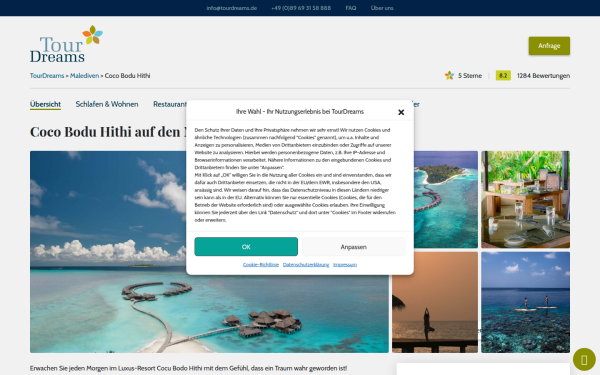Click the Malediven breadcrumb link
The width and height of the screenshot is (600, 375).
point(84,75)
